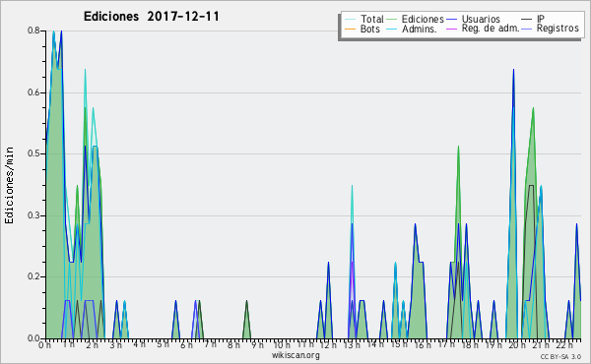The width and height of the screenshot is (591, 364).
Task: Click the 0.8 y-axis tick label
Action: click(x=33, y=30)
